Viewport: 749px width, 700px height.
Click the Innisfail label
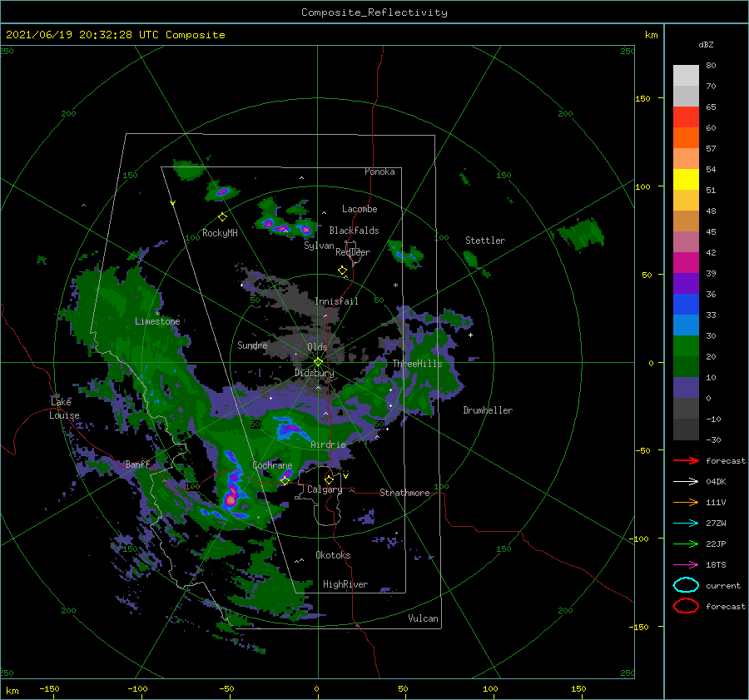click(336, 301)
